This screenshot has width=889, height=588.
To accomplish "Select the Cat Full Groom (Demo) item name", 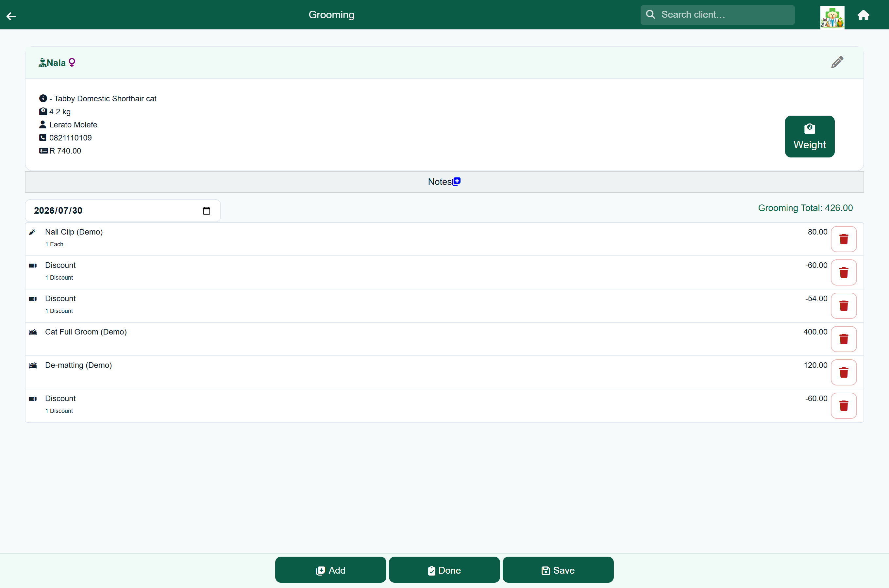I will click(x=86, y=332).
